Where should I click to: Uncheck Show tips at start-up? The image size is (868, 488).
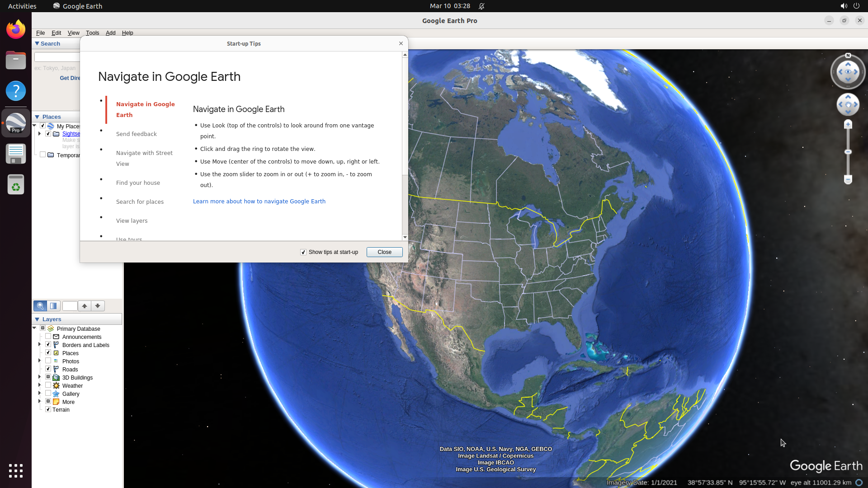(x=303, y=252)
